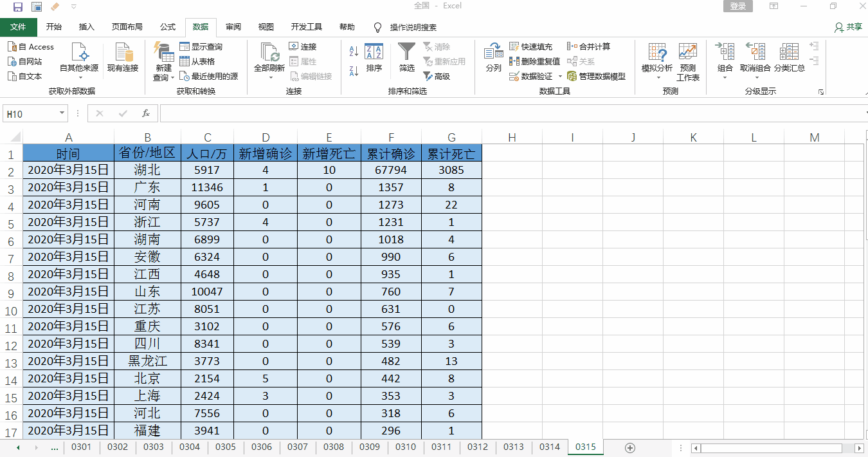Click the sort ascending A-Z icon
The image size is (868, 457).
point(353,51)
